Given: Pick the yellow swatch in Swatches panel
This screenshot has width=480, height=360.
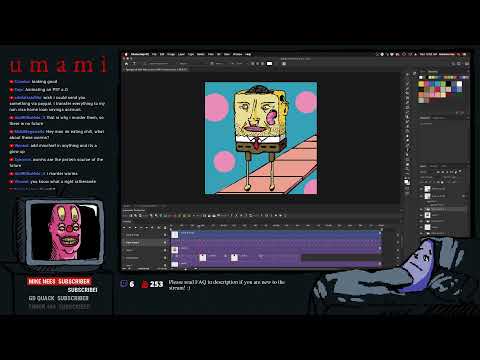Looking at the screenshot, I should coord(421,84).
